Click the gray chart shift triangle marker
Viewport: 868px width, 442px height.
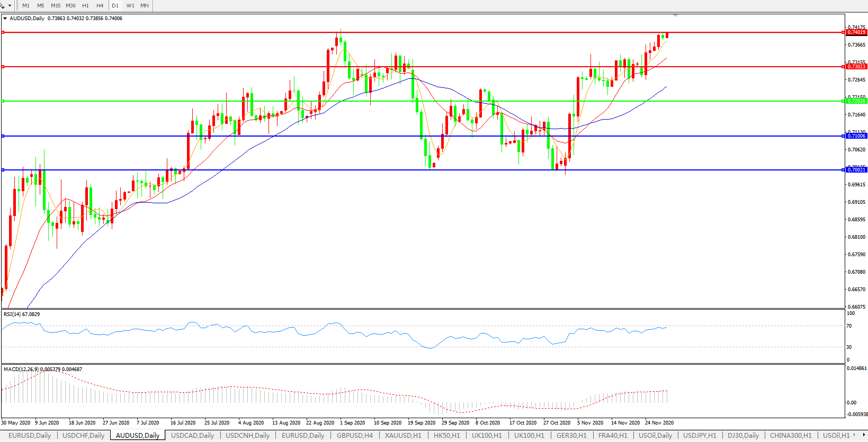coord(675,15)
